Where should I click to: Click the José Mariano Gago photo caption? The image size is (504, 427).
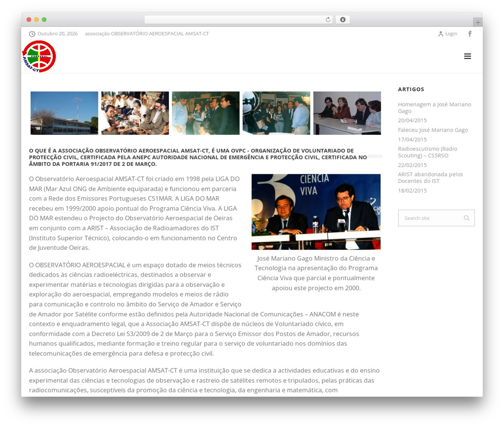point(316,273)
